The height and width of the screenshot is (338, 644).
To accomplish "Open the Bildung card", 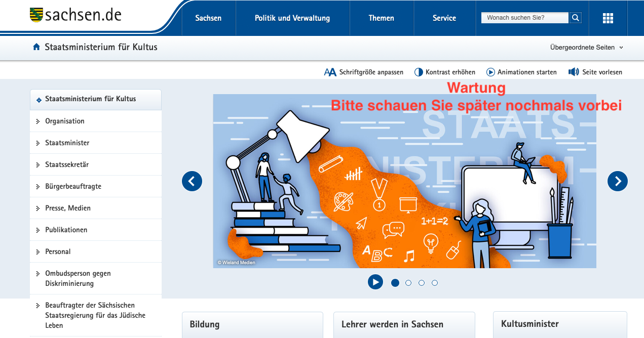I will (252, 325).
